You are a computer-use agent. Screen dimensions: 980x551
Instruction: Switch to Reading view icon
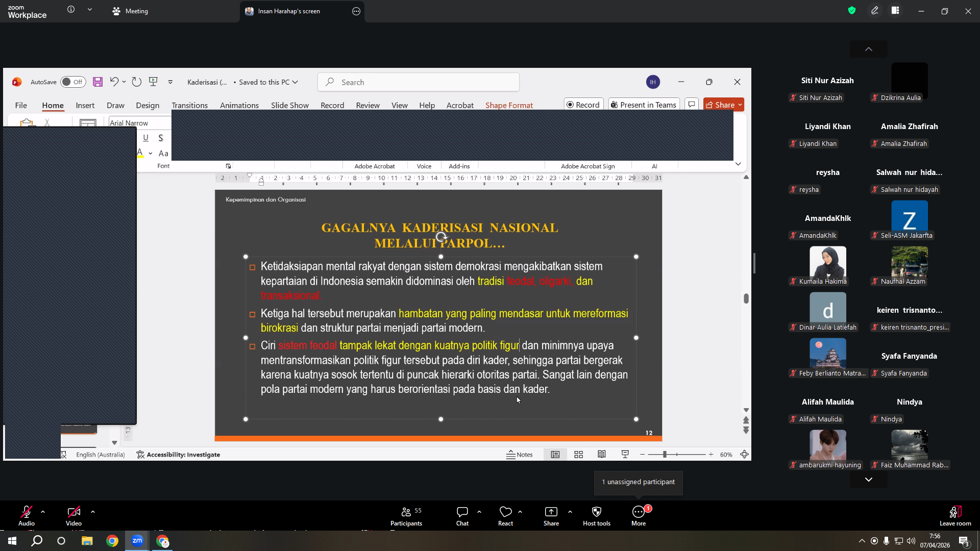(x=602, y=455)
